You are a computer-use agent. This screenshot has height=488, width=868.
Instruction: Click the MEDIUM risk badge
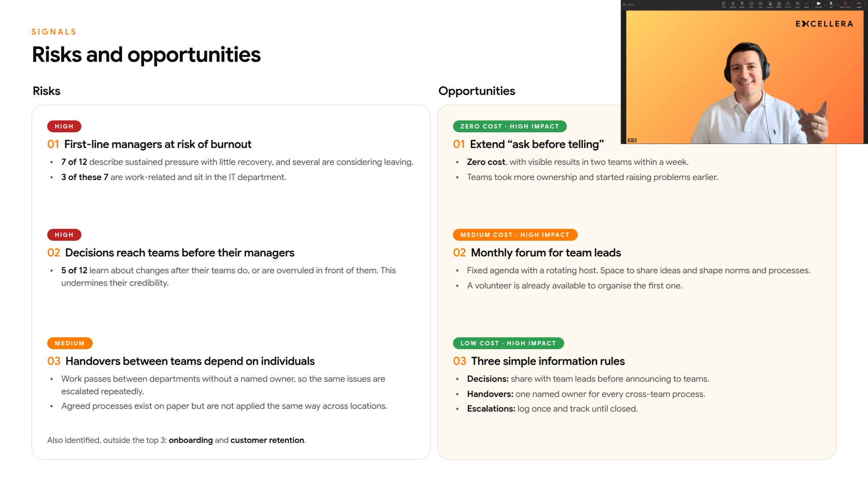tap(70, 343)
